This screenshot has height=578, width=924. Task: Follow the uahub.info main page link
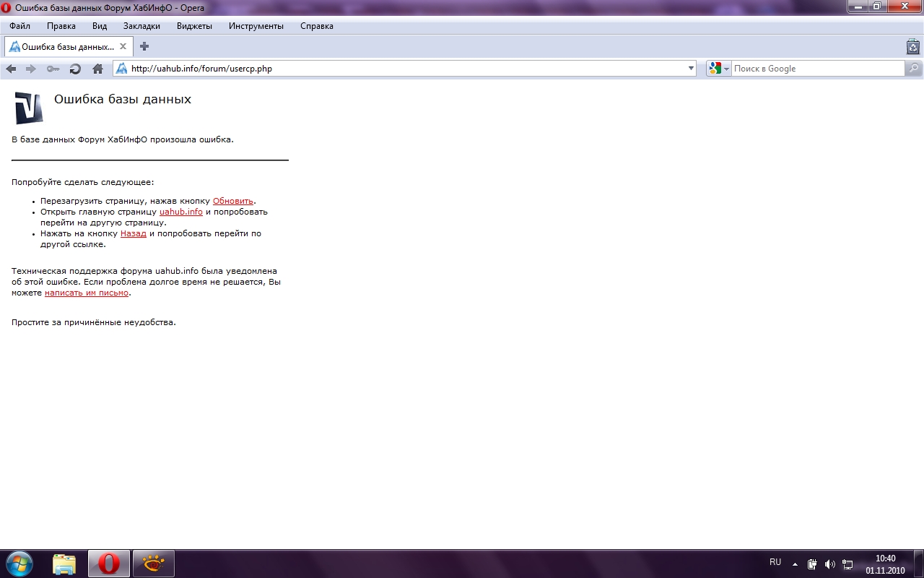point(180,212)
